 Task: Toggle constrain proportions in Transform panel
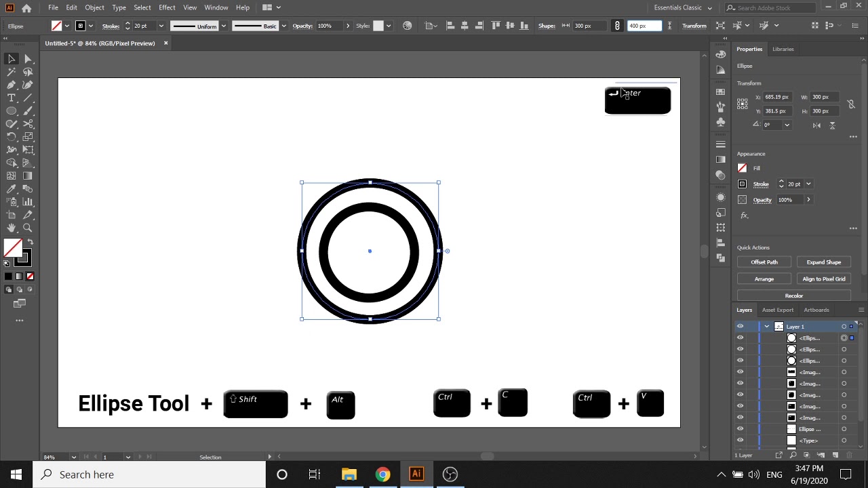click(851, 104)
